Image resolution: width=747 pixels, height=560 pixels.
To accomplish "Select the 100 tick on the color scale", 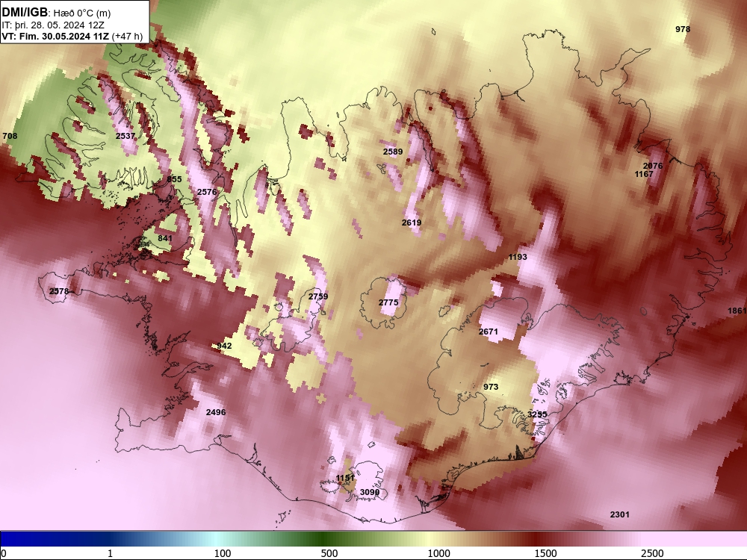I will [x=223, y=553].
